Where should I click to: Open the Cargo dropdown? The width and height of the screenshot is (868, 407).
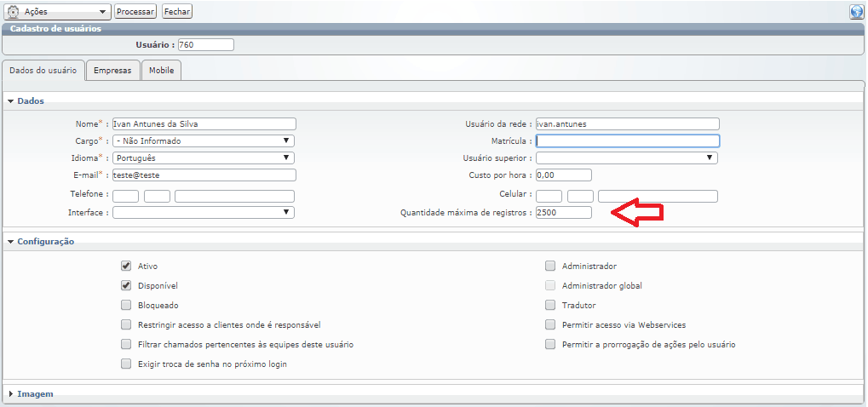coord(204,140)
